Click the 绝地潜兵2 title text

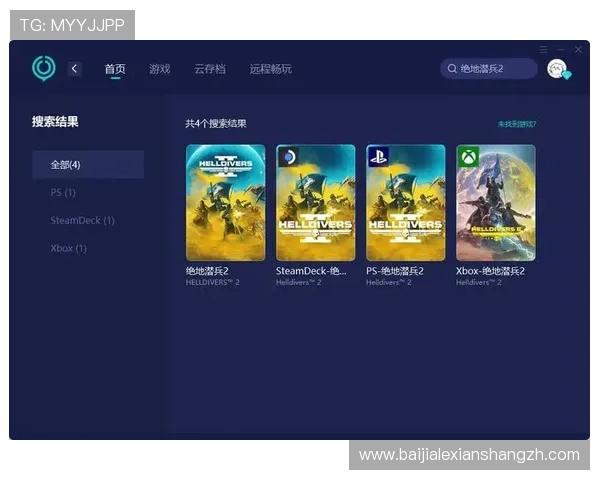pyautogui.click(x=207, y=271)
